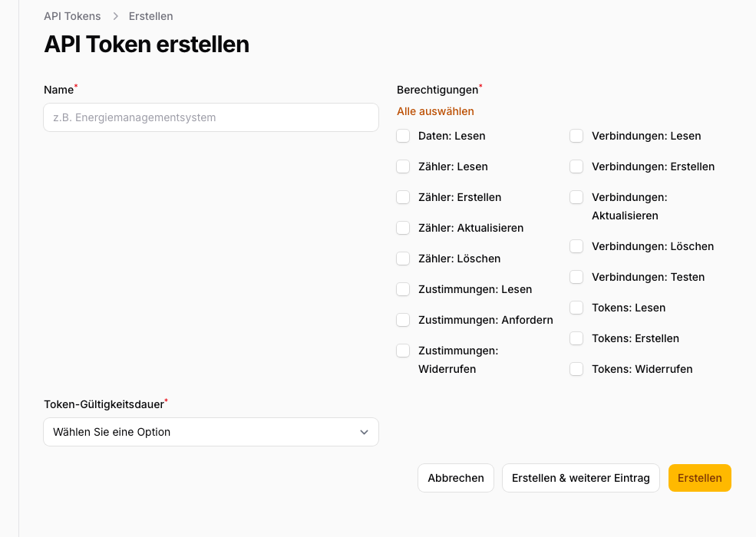The image size is (756, 537).
Task: Check 'Tokens: Widerrufen' permission
Action: (576, 369)
